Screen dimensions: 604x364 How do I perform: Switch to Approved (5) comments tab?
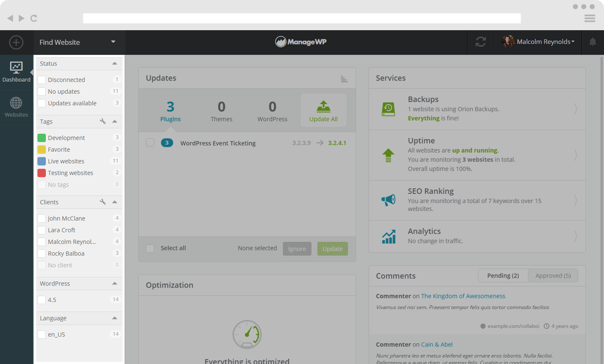[553, 276]
